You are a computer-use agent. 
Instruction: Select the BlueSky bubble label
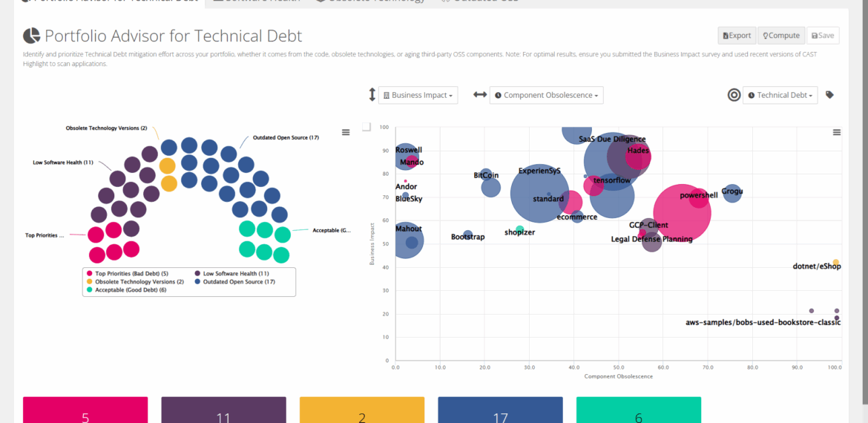[409, 199]
